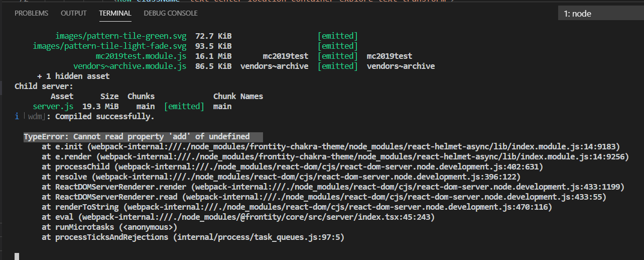The height and width of the screenshot is (260, 644).
Task: Click the terminal cursor at the prompt
Action: [x=17, y=256]
